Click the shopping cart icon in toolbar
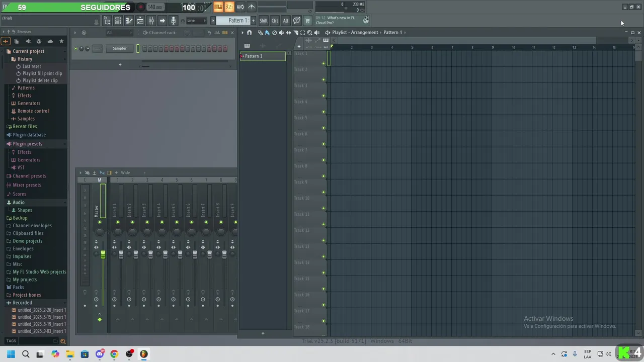The image size is (644, 362). pyautogui.click(x=307, y=21)
